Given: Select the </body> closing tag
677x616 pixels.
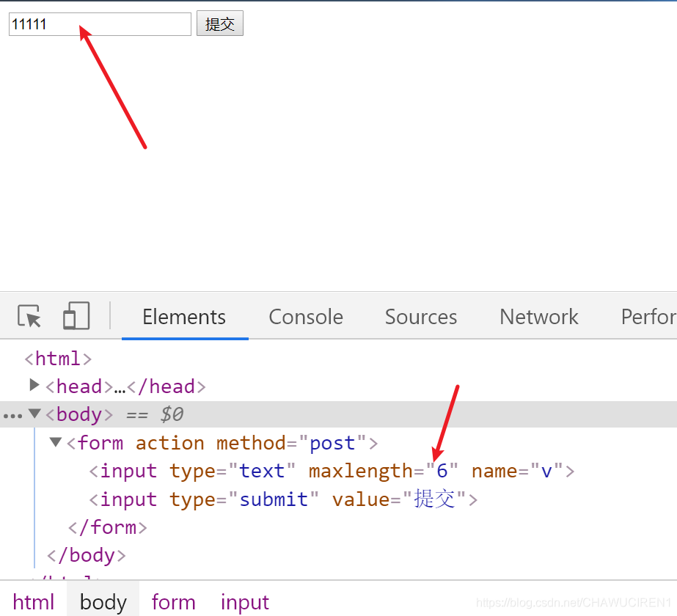Looking at the screenshot, I should pos(87,555).
